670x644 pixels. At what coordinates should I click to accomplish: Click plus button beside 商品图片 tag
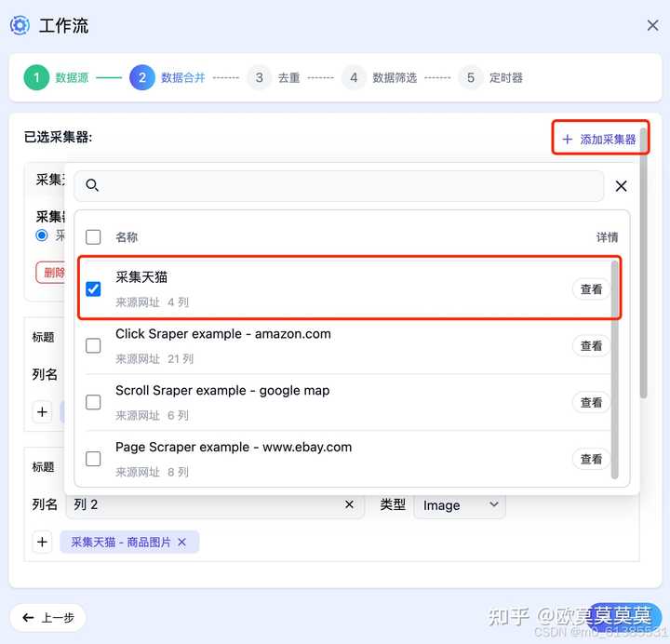coord(42,543)
